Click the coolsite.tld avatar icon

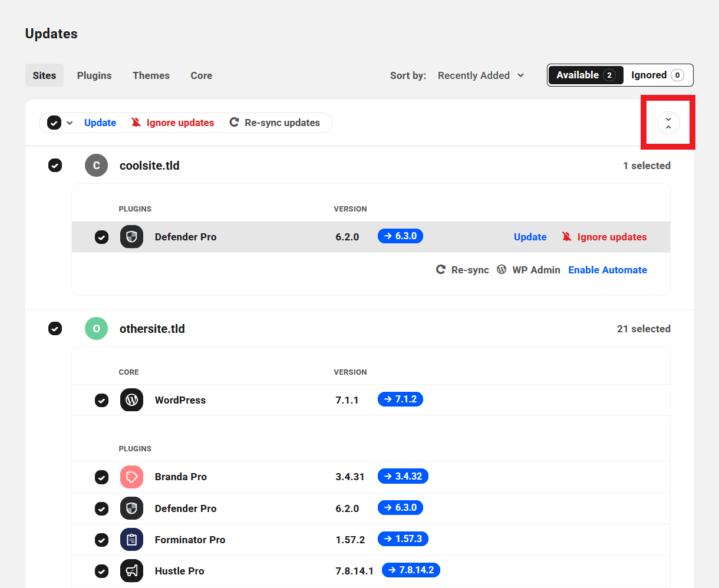(x=96, y=166)
